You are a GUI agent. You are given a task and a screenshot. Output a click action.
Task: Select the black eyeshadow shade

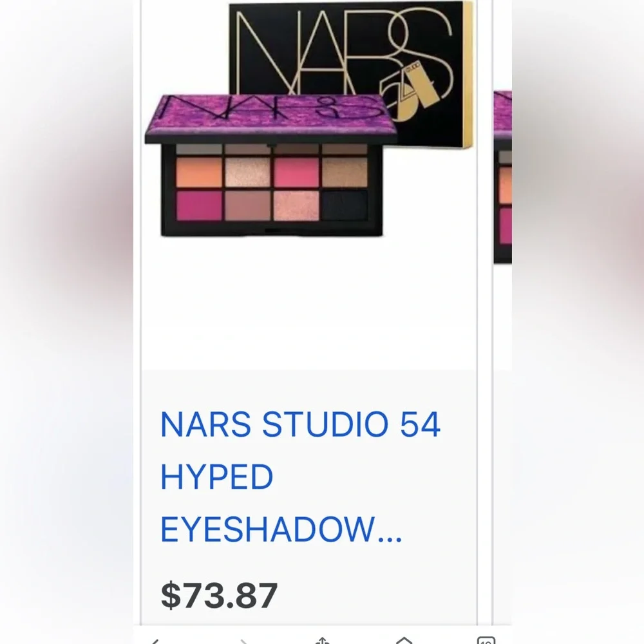pos(345,205)
